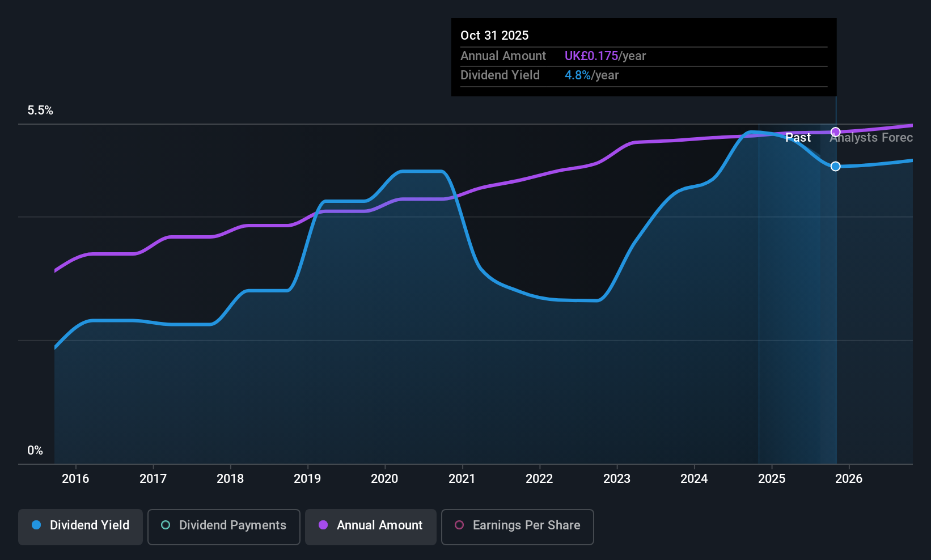Click the Analysts Forecast region label
Image resolution: width=931 pixels, height=560 pixels.
tap(871, 138)
